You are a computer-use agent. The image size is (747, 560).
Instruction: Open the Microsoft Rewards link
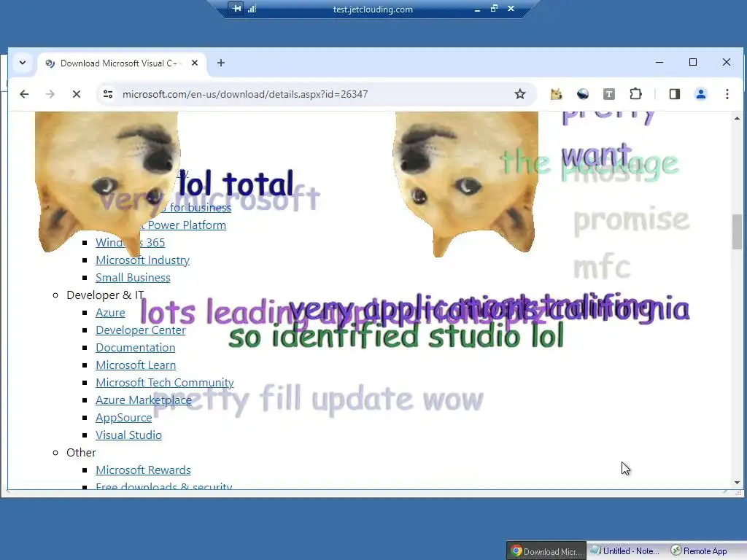tap(143, 470)
